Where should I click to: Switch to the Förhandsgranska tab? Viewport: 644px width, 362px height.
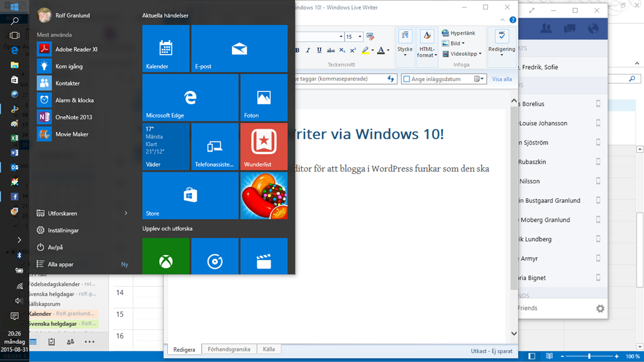[x=229, y=349]
